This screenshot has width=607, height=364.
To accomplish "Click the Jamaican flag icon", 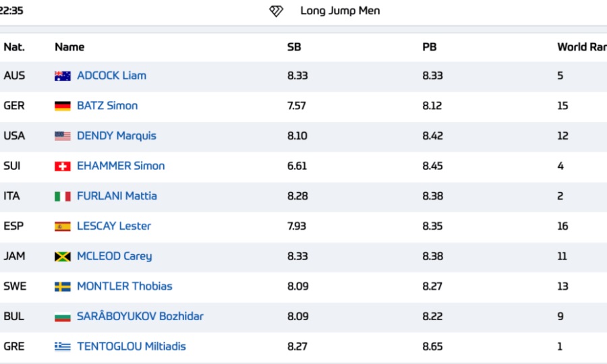I will coord(62,256).
